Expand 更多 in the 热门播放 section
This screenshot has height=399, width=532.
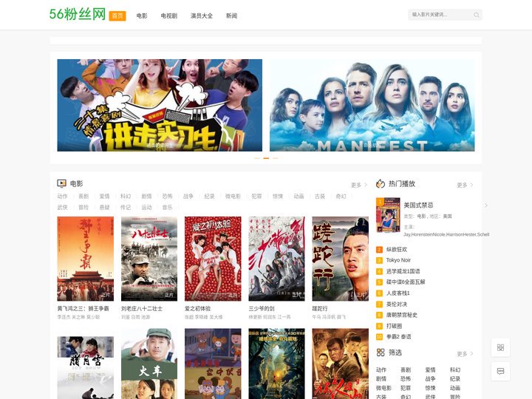[x=465, y=185]
